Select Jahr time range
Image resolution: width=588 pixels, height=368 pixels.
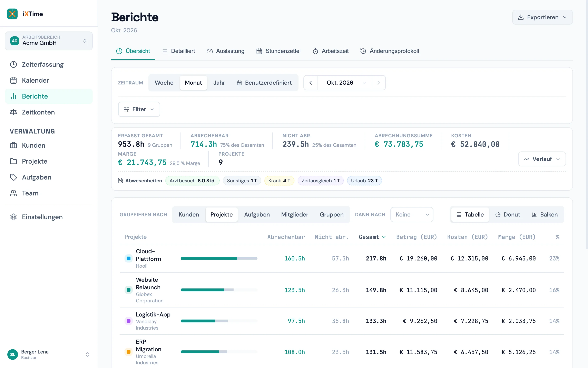219,83
